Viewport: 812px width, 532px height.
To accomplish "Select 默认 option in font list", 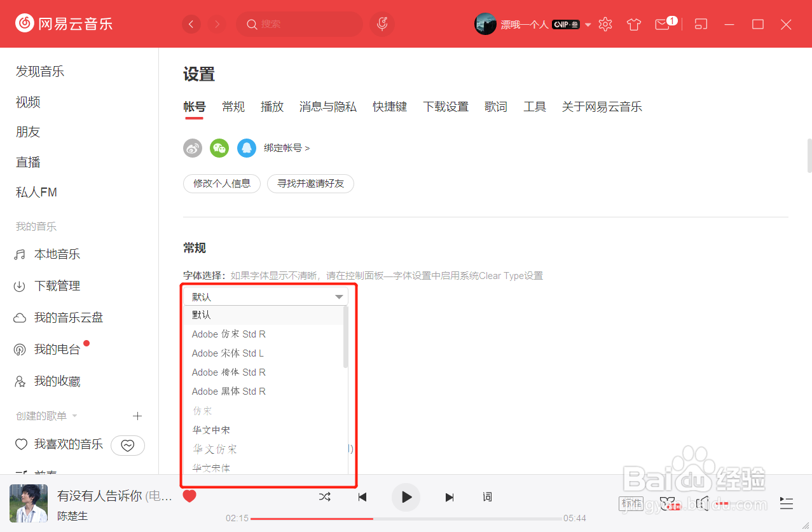I will pyautogui.click(x=263, y=315).
